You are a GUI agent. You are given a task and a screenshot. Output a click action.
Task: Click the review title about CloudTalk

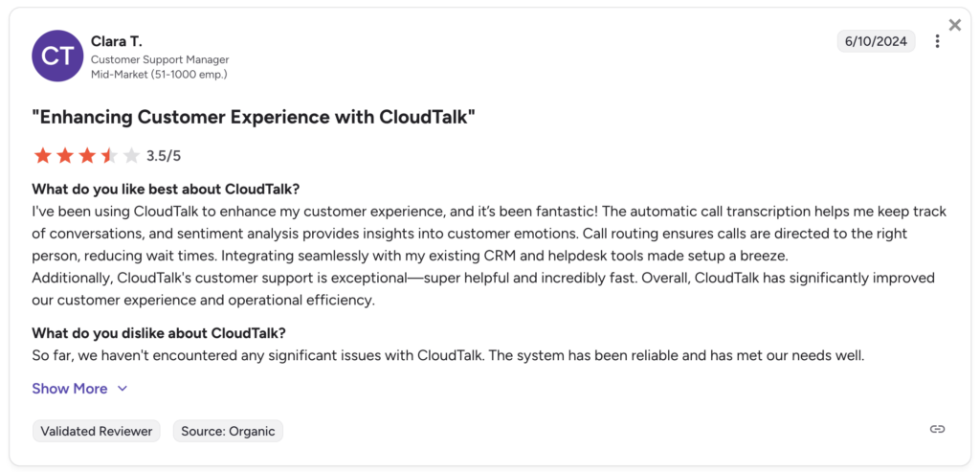click(x=254, y=118)
